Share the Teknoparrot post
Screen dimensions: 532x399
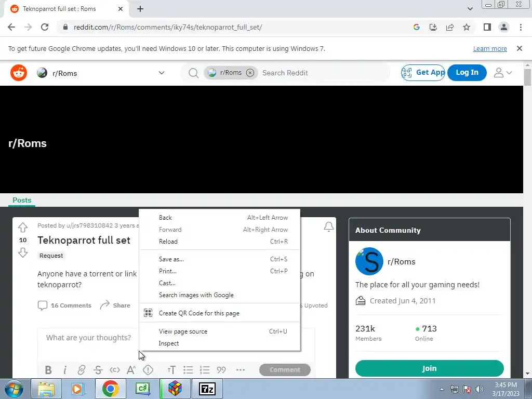click(x=115, y=305)
